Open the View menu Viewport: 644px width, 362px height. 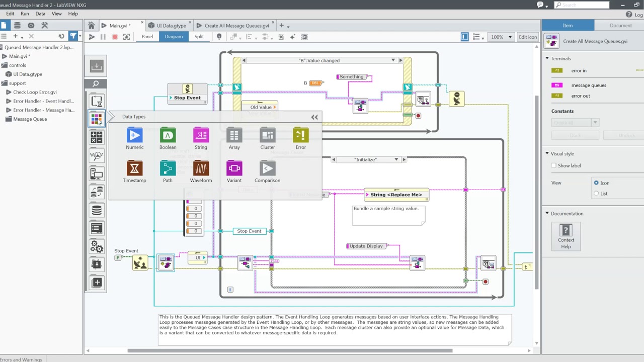point(57,14)
